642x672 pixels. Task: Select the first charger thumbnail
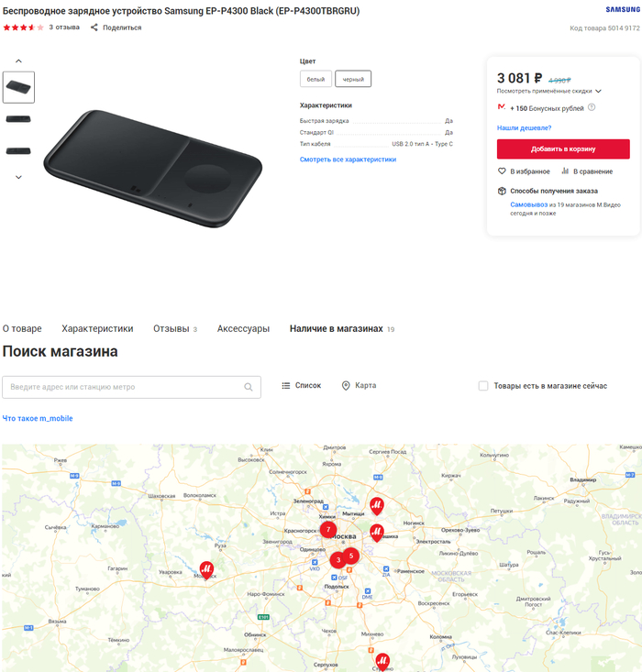18,87
